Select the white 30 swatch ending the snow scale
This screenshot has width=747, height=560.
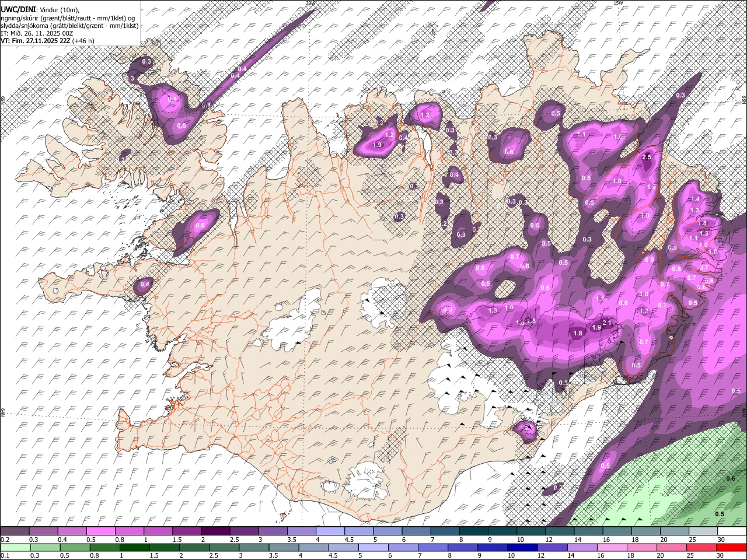tap(732, 531)
